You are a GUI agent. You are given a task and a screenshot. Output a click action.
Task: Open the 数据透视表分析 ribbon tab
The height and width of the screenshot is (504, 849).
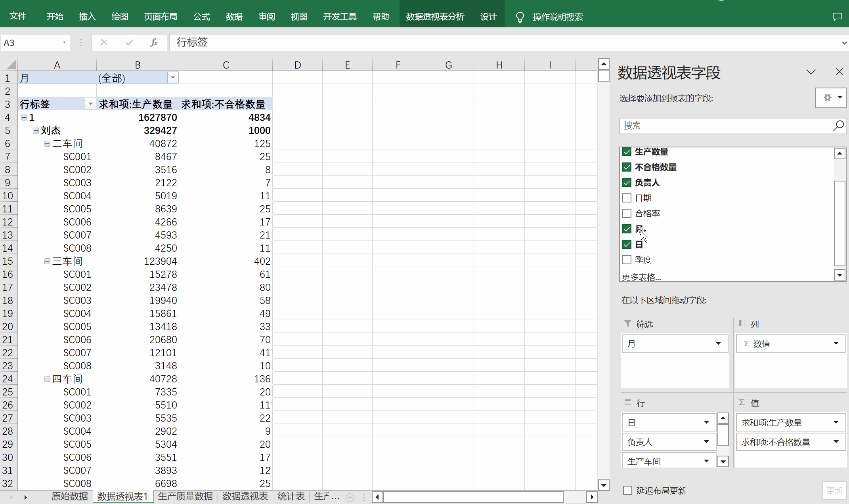[435, 17]
